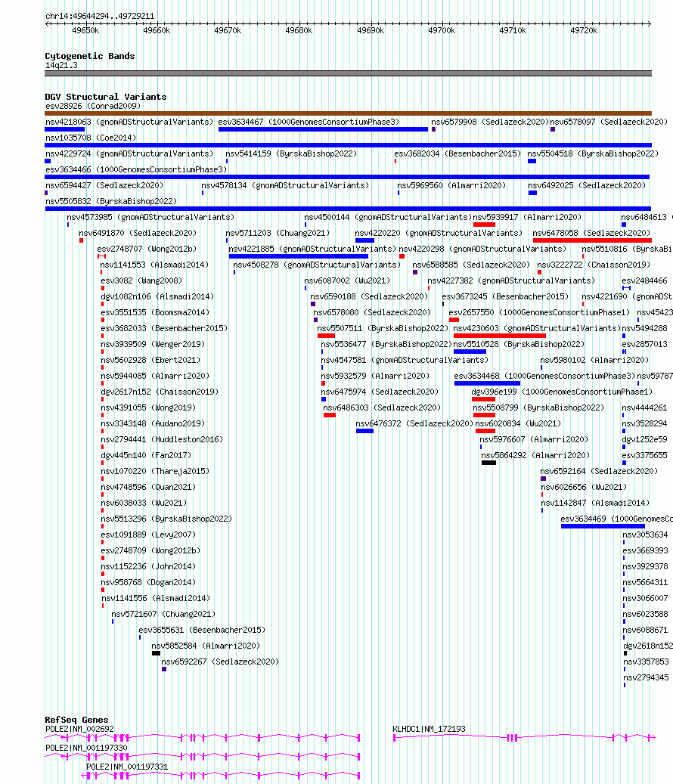Image resolution: width=673 pixels, height=784 pixels.
Task: Click the nsv6579908 (Sedlazeck2020) label
Action: (490, 122)
